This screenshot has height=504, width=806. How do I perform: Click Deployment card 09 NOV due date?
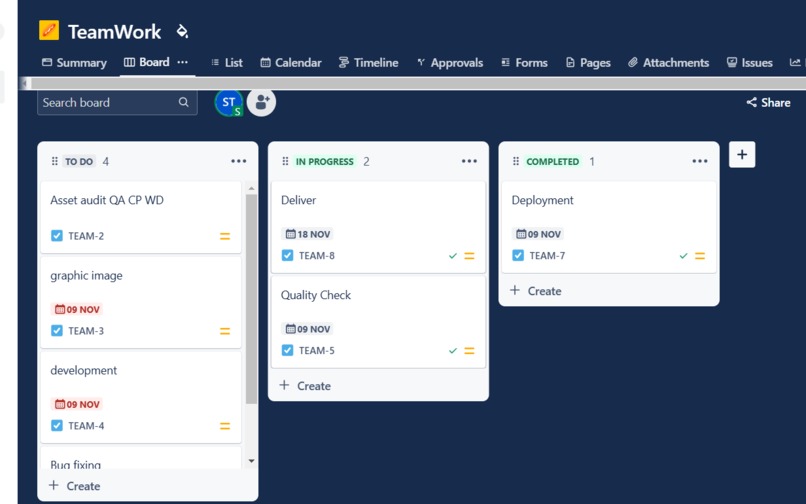click(x=538, y=234)
